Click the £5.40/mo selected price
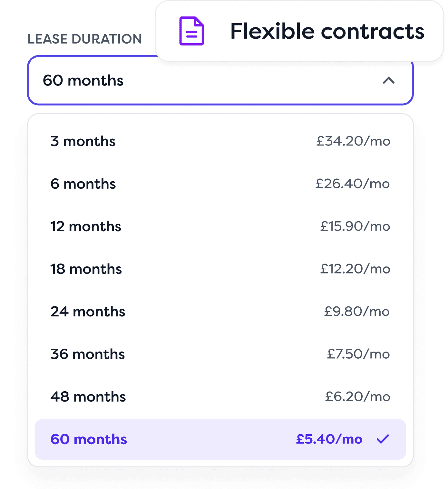Screen dimensions: 448x489 tap(329, 439)
